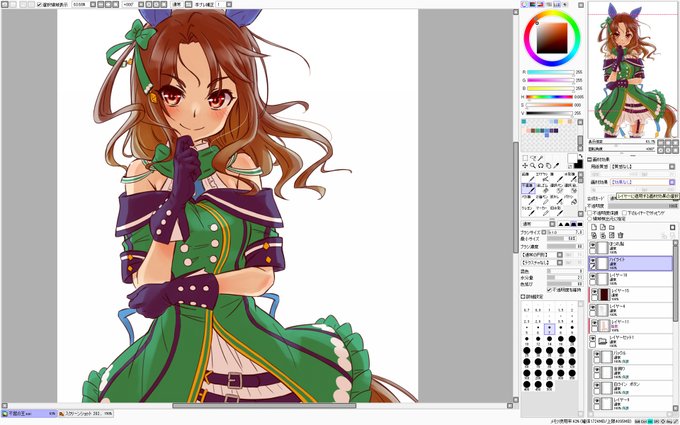
Task: Click the layer list vertical scrollbar
Action: pos(675,284)
